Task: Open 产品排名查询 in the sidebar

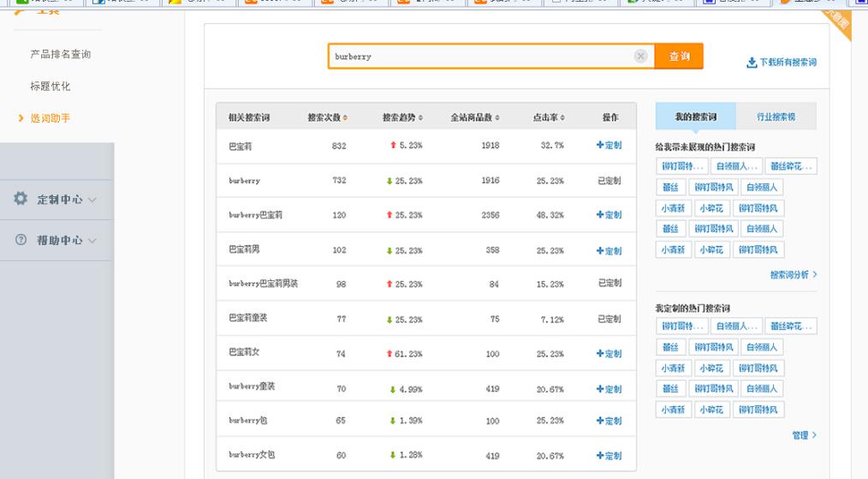Action: (x=60, y=55)
